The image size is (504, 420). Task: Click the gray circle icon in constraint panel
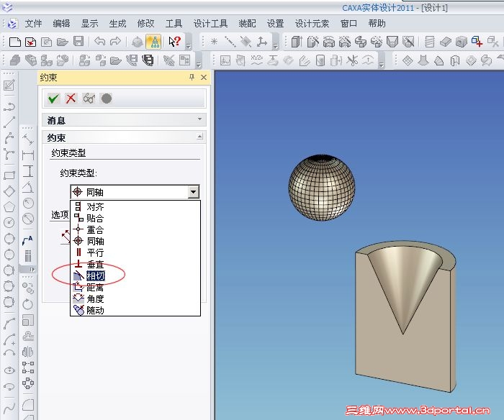point(107,99)
